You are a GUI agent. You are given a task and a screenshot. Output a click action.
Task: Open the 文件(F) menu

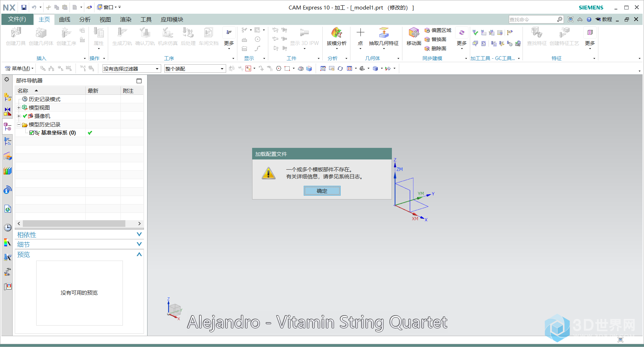[17, 19]
